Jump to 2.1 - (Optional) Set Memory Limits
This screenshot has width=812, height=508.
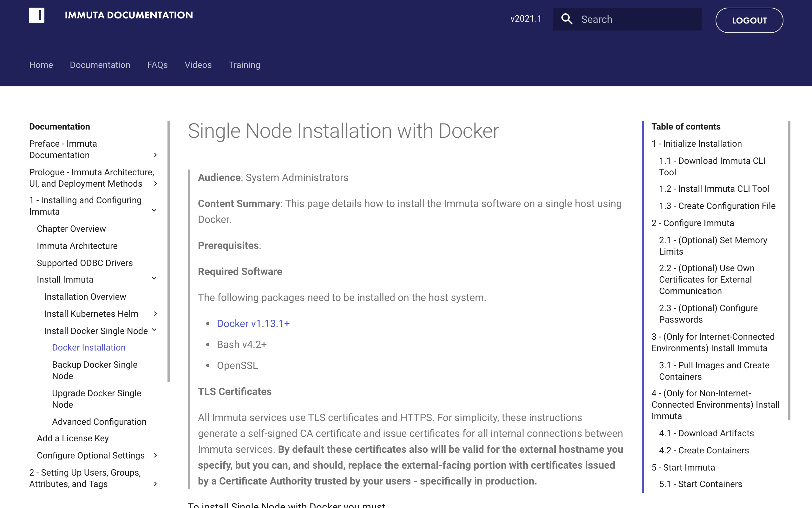(x=713, y=246)
